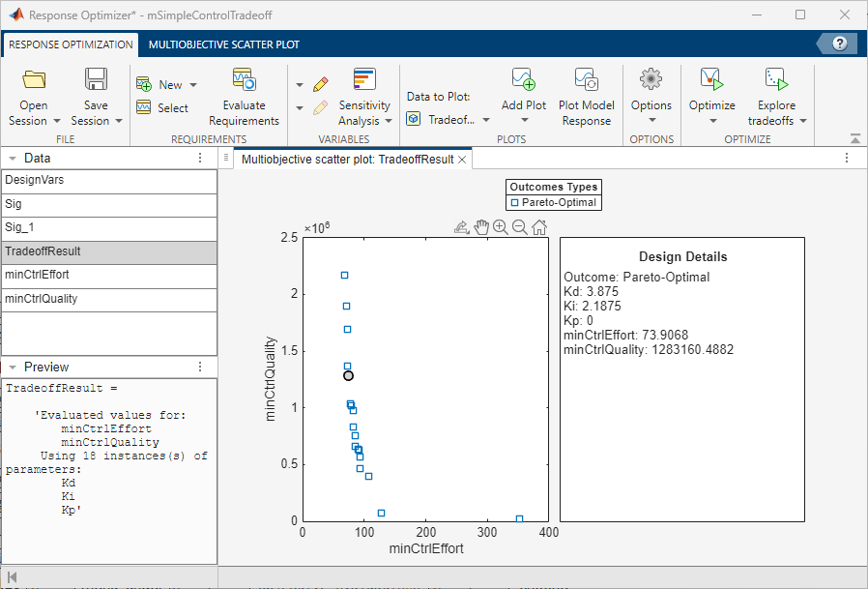The height and width of the screenshot is (589, 868).
Task: Click the zoom out magnifier on plot
Action: (520, 227)
